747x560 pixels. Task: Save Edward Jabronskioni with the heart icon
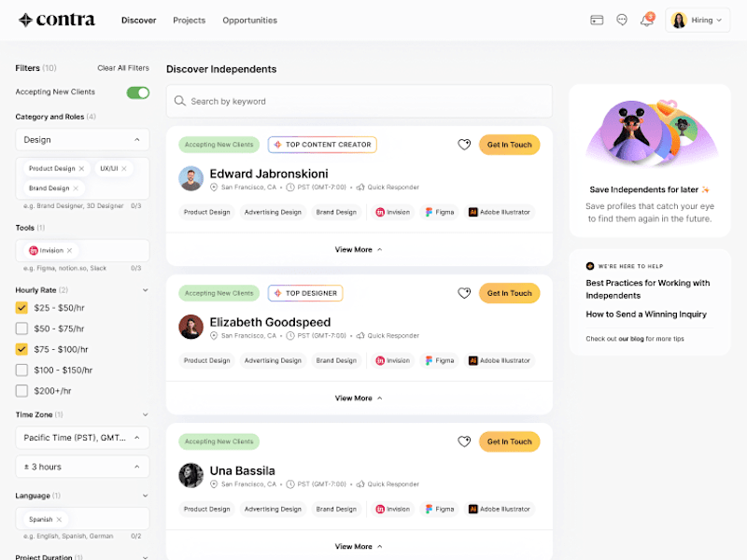click(x=464, y=145)
